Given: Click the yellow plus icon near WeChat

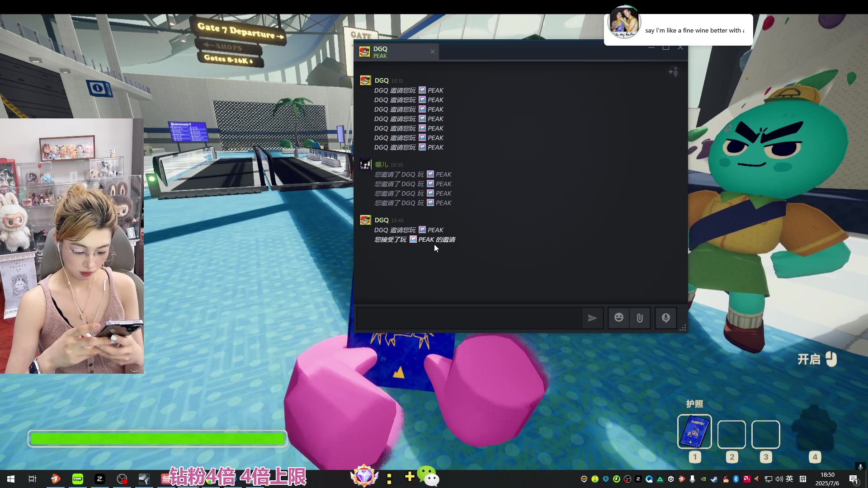Looking at the screenshot, I should tap(410, 476).
